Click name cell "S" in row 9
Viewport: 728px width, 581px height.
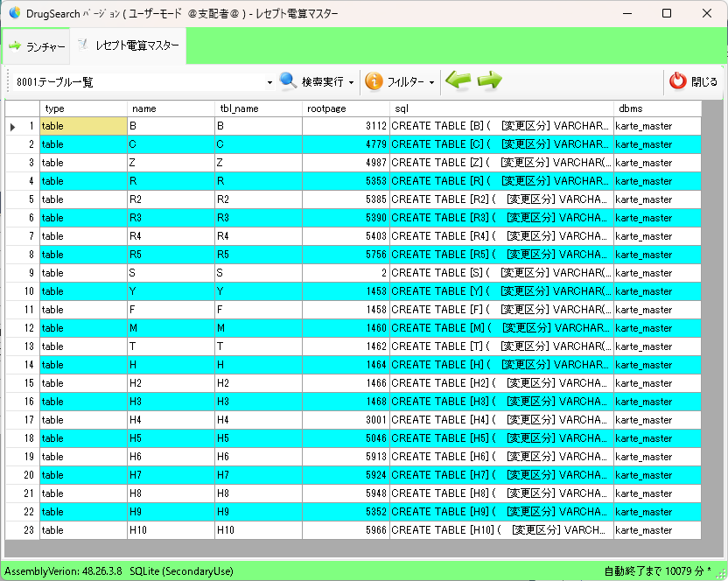pyautogui.click(x=171, y=273)
